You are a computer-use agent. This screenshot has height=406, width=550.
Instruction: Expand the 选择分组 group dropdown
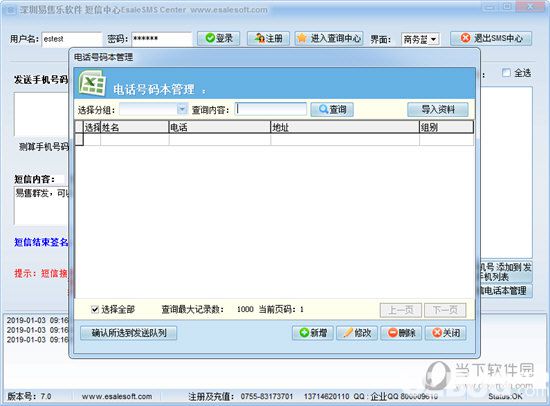(x=182, y=109)
